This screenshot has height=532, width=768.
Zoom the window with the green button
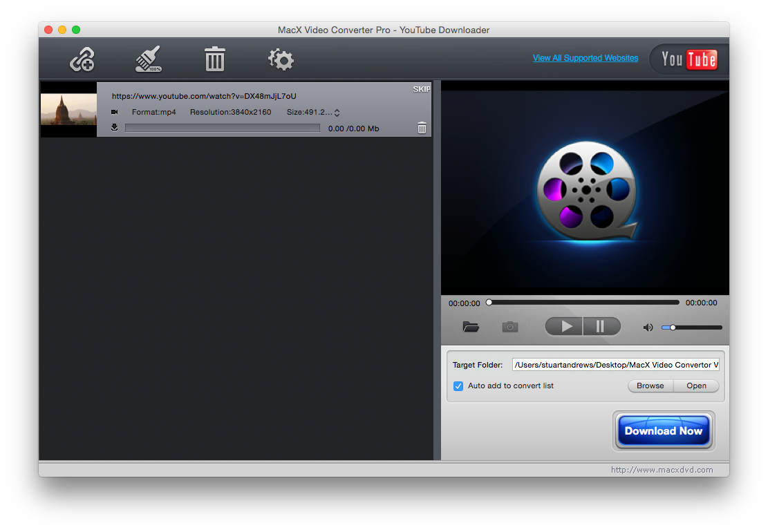click(x=76, y=30)
